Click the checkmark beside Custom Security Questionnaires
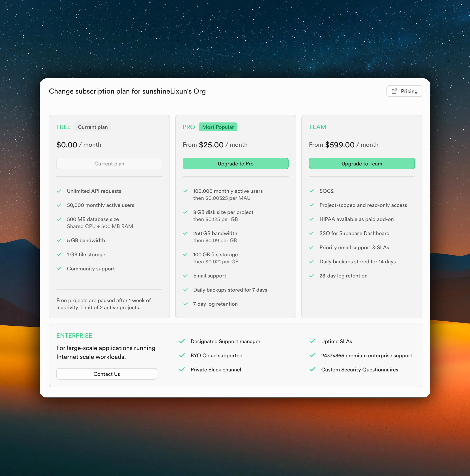 (312, 369)
